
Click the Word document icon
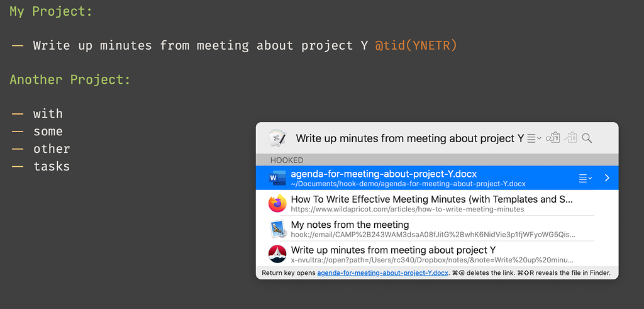[277, 178]
